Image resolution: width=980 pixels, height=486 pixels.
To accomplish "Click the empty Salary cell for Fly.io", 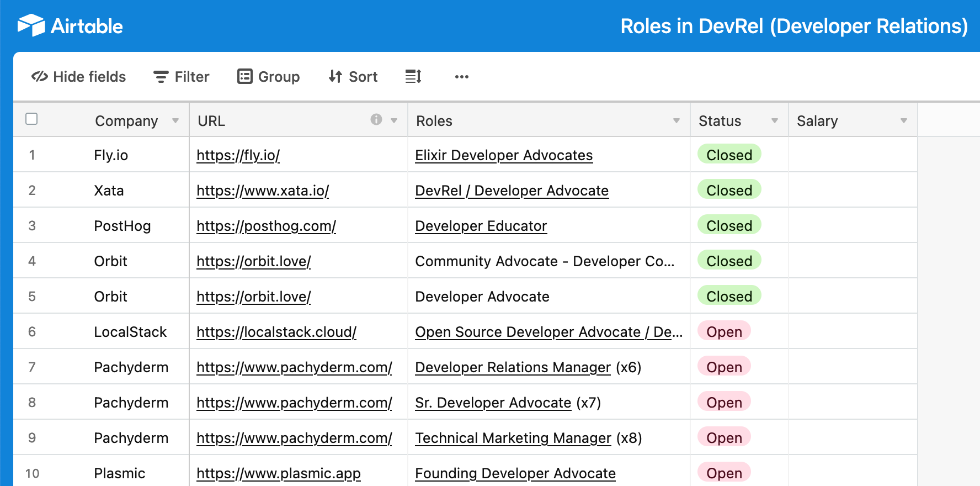I will tap(853, 155).
